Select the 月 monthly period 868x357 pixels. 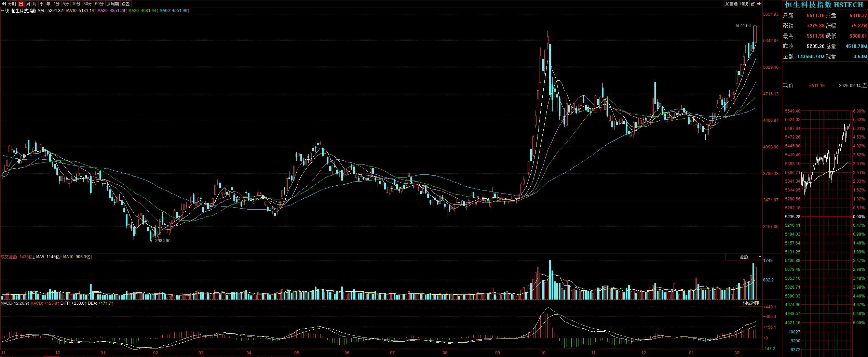pos(35,4)
